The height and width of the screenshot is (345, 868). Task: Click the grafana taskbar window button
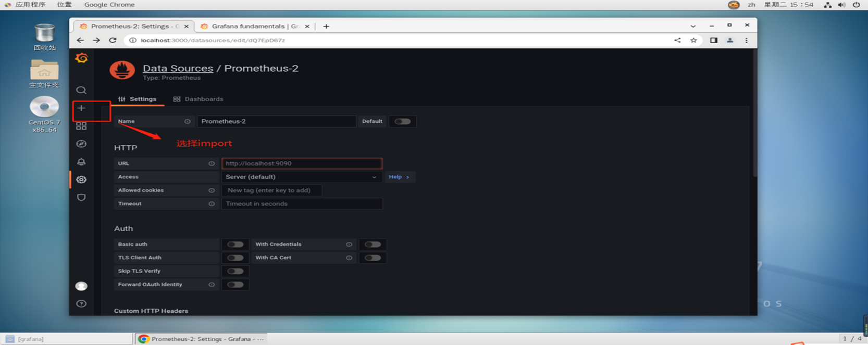tap(67, 339)
